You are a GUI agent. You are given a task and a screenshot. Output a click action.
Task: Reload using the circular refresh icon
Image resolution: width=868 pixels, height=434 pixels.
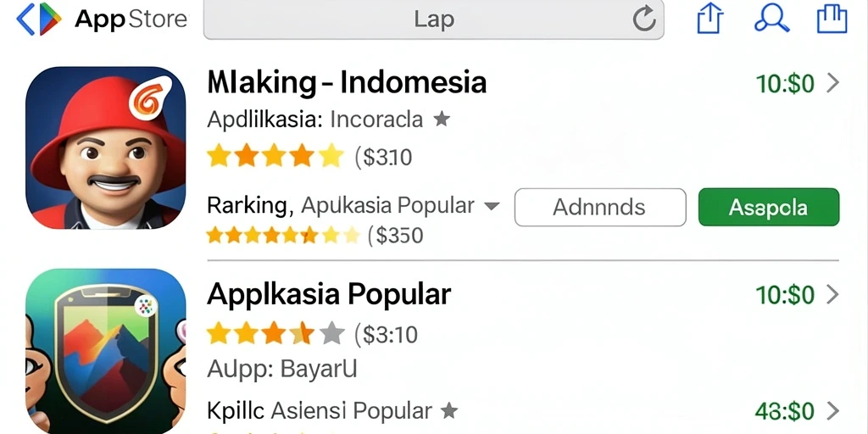[644, 20]
